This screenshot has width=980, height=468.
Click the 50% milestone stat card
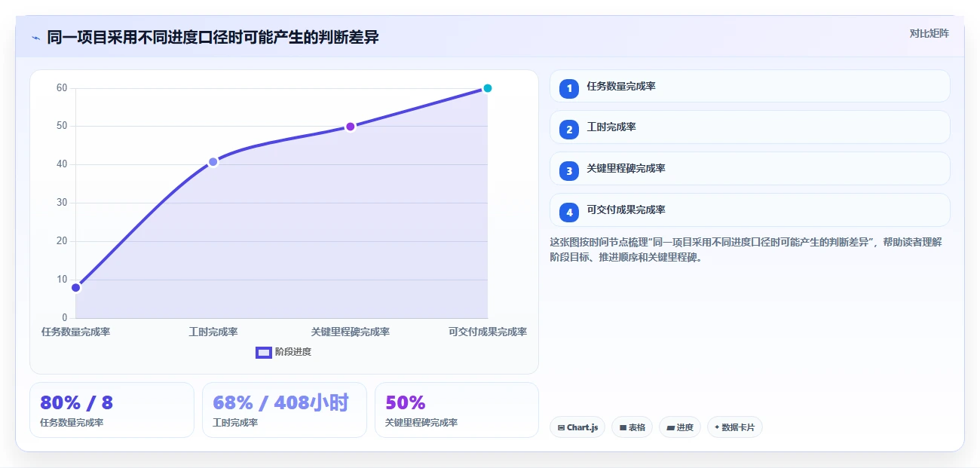(457, 410)
